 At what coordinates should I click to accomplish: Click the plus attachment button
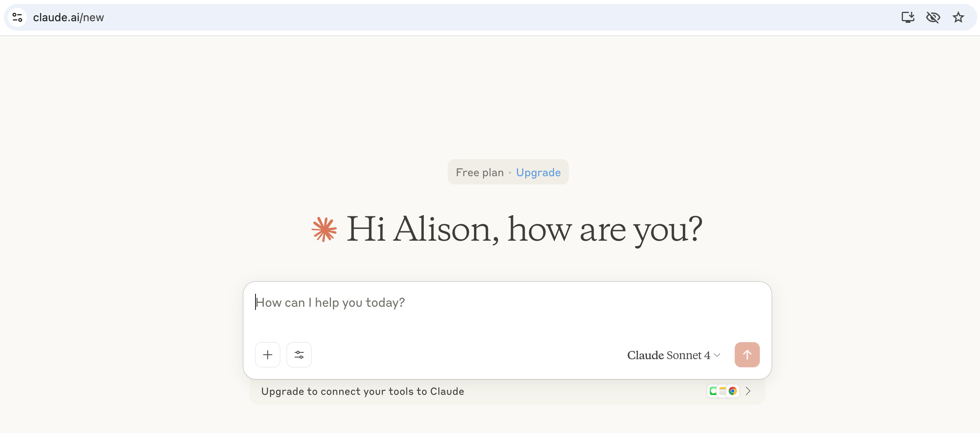point(268,355)
